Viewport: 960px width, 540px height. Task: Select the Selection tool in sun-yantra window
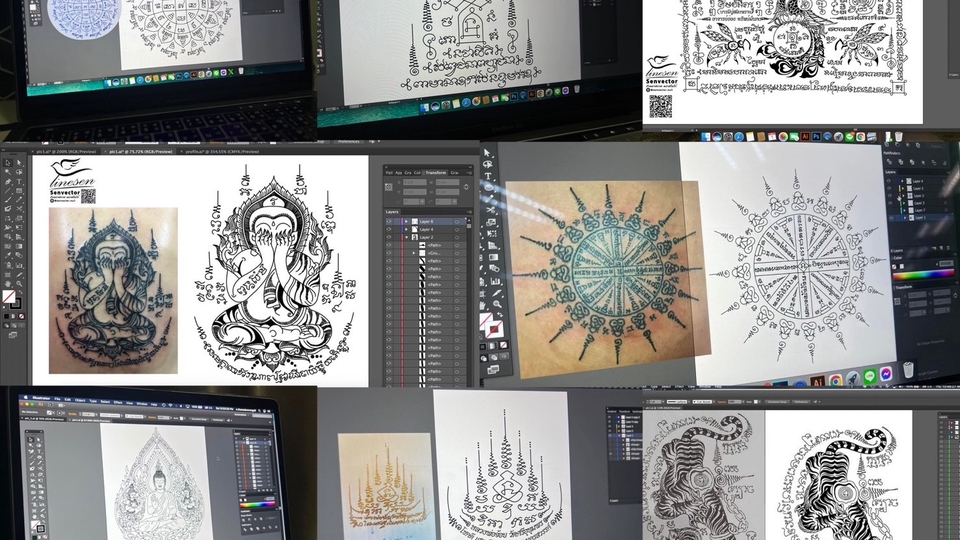[487, 153]
